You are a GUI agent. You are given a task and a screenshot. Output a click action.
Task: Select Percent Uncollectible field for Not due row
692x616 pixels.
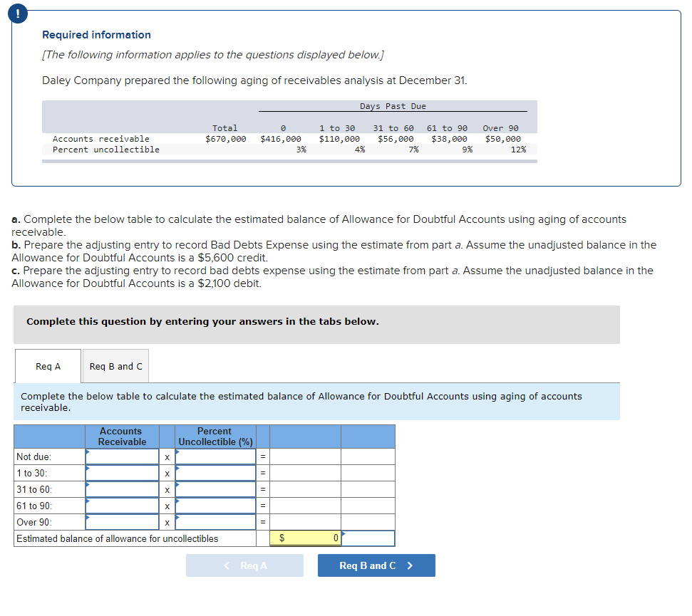(x=215, y=456)
